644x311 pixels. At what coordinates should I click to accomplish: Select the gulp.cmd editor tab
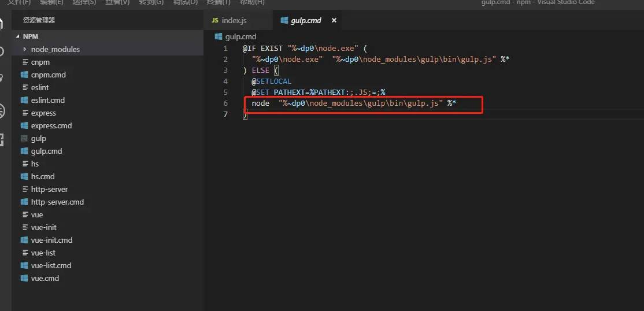(x=306, y=21)
